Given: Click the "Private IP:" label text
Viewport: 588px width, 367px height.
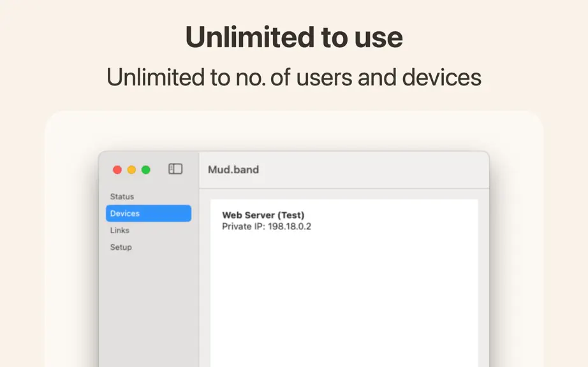Looking at the screenshot, I should click(244, 227).
